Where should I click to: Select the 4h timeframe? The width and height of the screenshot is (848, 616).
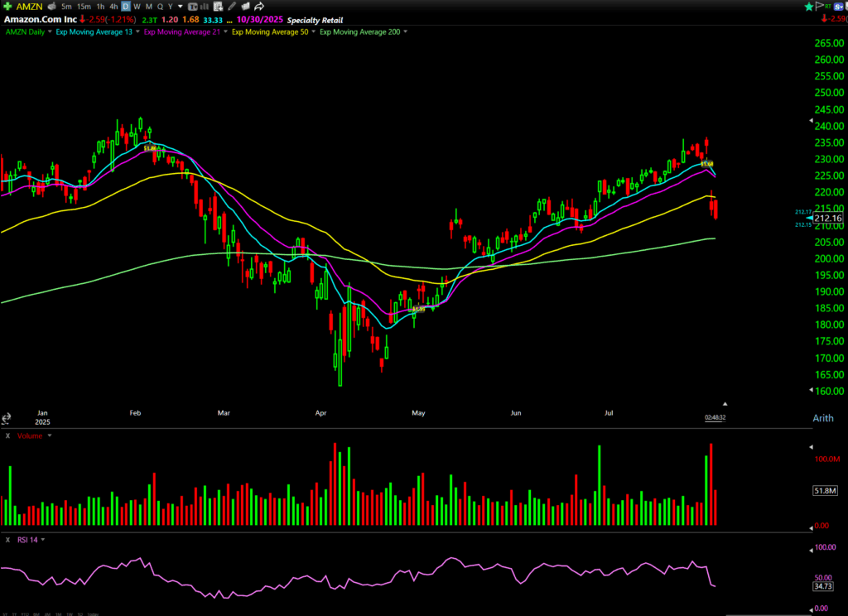113,7
